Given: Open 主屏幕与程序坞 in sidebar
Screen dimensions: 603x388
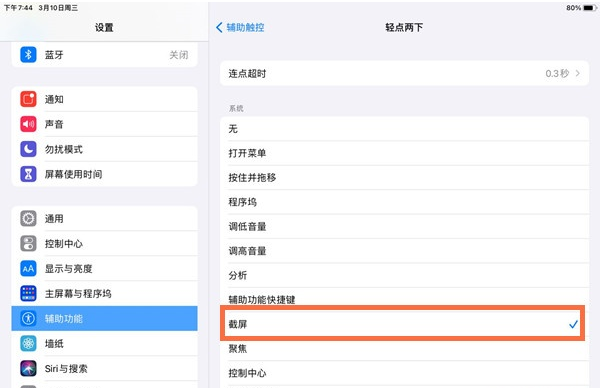Looking at the screenshot, I should [105, 293].
